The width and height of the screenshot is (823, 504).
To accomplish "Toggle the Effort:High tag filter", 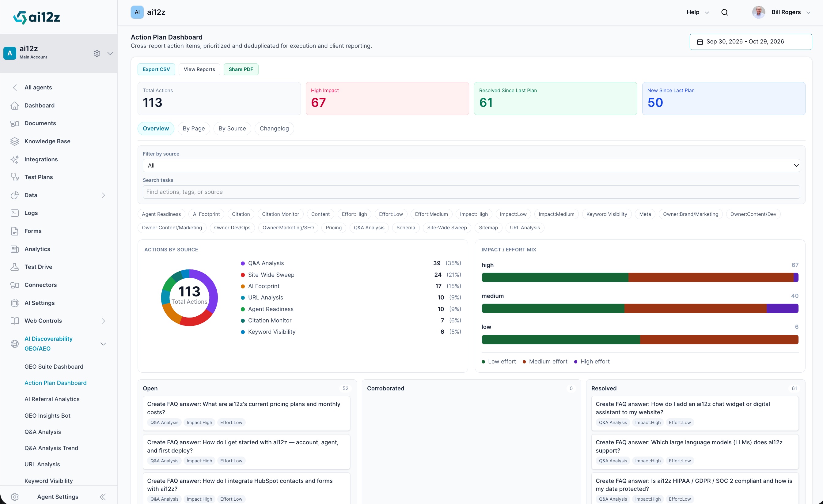I will click(x=354, y=214).
